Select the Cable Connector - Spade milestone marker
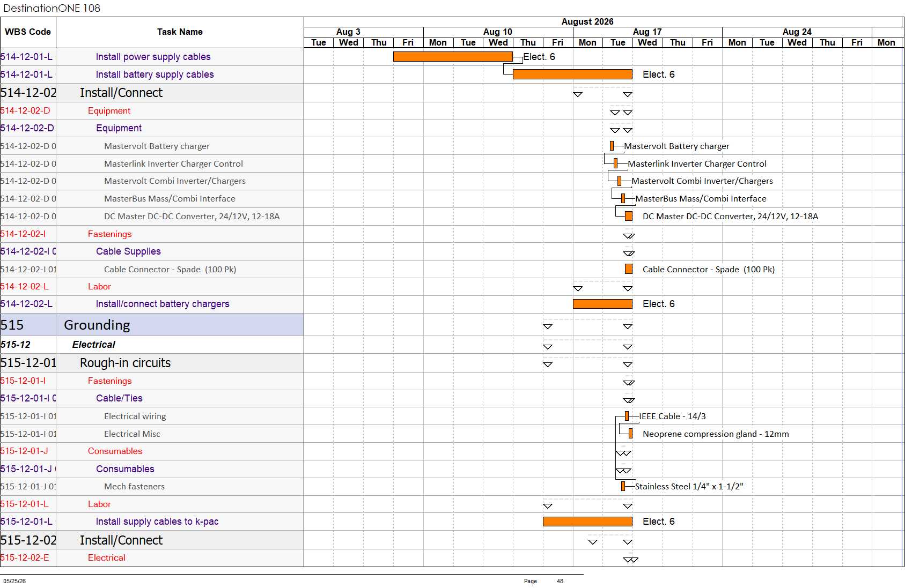905x588 pixels. pos(629,269)
